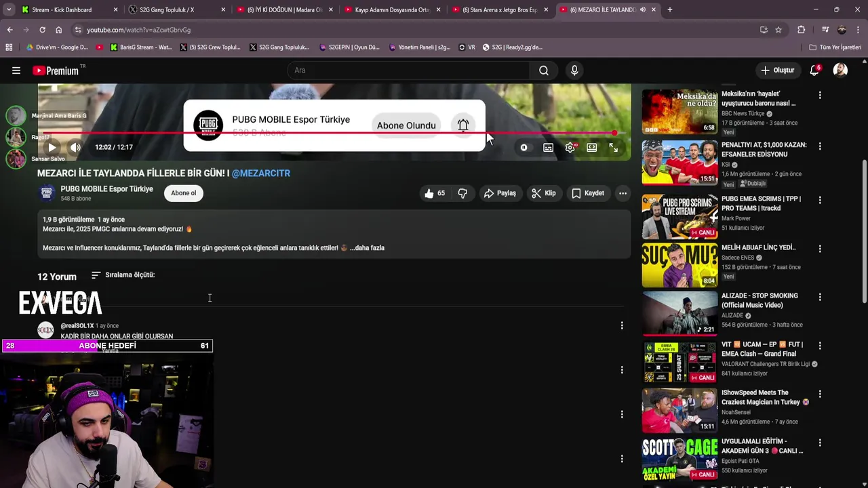The image size is (868, 488).
Task: Switch to theater mode
Action: 592,147
